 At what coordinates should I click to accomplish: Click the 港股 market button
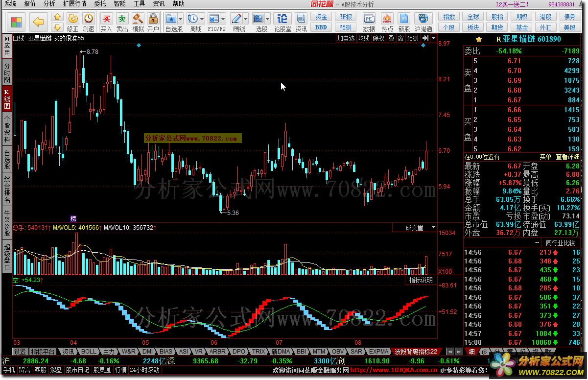click(x=545, y=17)
